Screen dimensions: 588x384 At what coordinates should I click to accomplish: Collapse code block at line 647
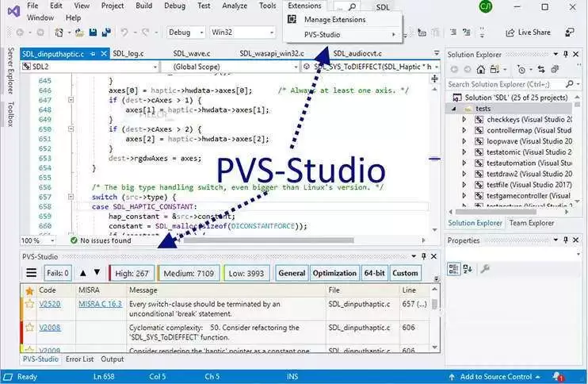click(x=71, y=100)
